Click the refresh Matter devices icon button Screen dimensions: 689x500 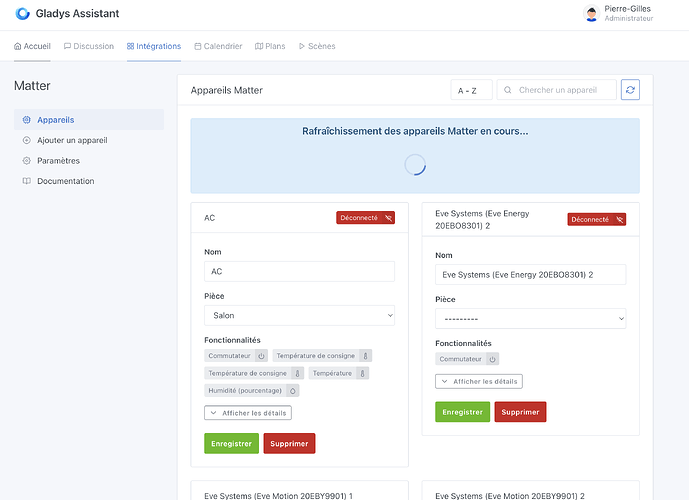pos(630,90)
